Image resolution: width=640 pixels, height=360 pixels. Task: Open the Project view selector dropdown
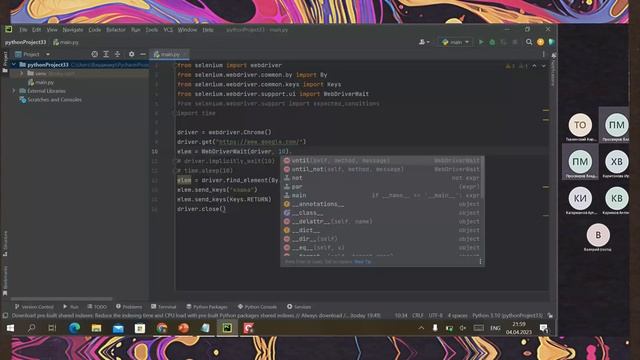(33, 54)
